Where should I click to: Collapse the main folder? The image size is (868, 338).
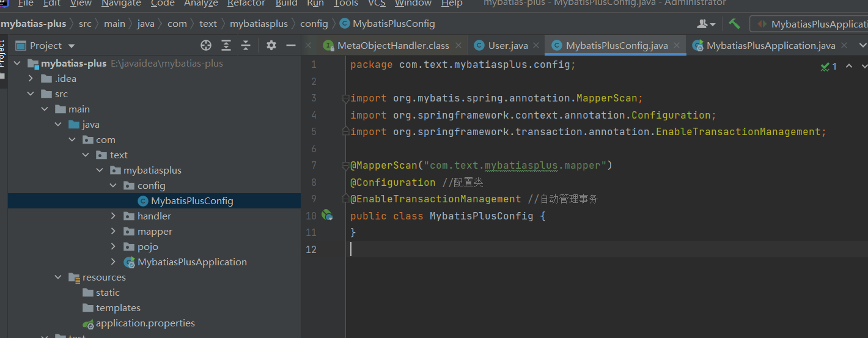45,109
